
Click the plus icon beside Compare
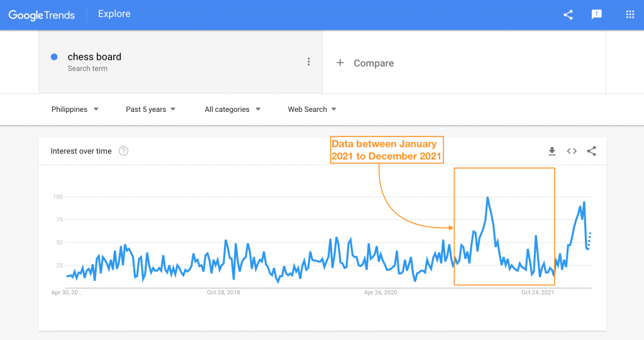tap(340, 63)
